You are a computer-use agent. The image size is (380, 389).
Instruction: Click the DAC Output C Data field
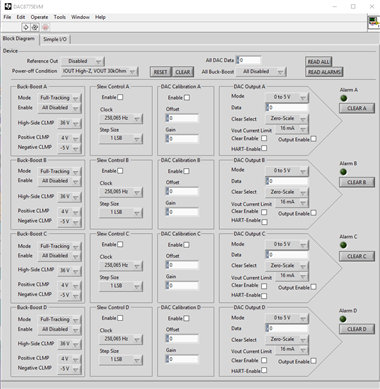[x=287, y=255]
